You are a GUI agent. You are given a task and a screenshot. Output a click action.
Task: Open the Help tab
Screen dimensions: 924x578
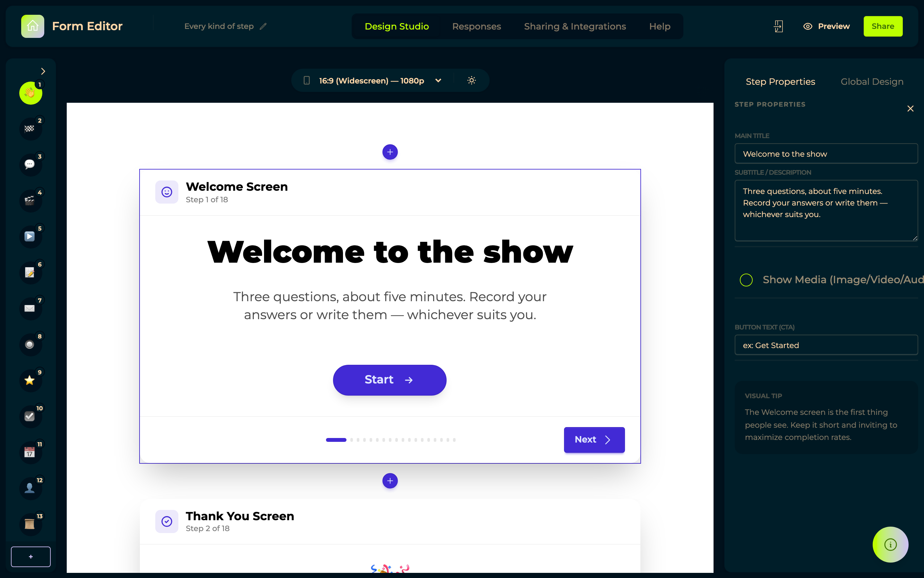(x=660, y=26)
